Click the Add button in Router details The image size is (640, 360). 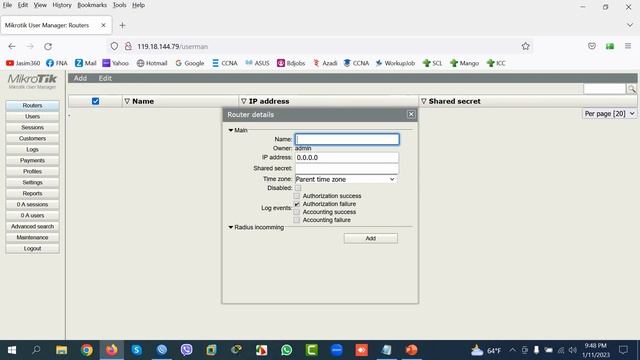click(x=371, y=238)
